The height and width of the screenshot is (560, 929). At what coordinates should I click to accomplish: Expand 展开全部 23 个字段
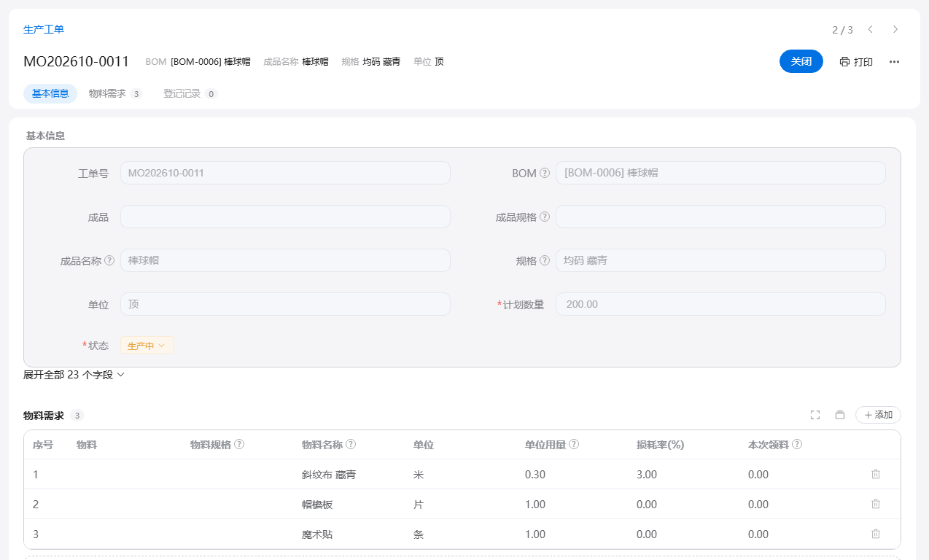(74, 375)
